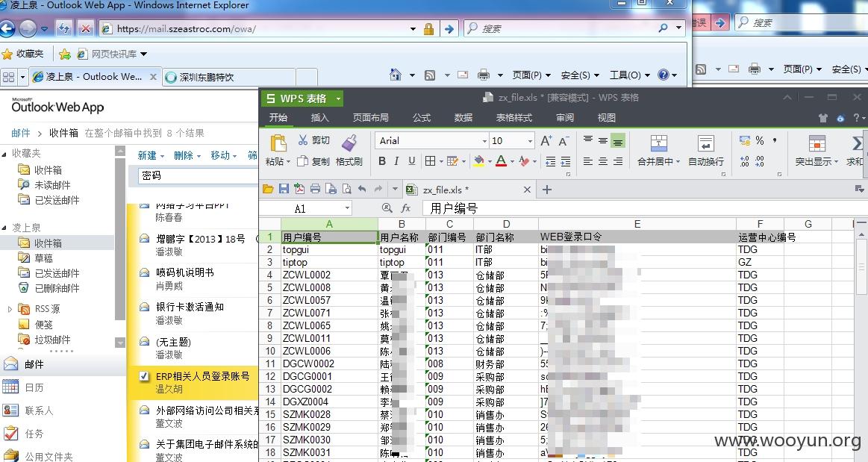Click 移动 dropdown in Outlook toolbar

click(x=224, y=156)
